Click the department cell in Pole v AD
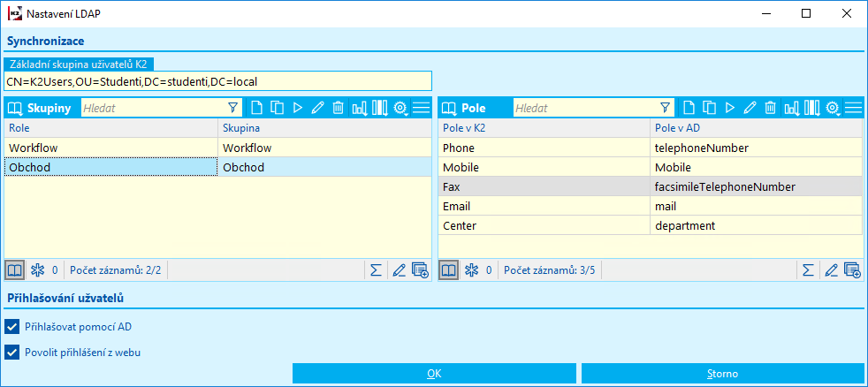Screen dimensions: 868x387 click(x=757, y=225)
